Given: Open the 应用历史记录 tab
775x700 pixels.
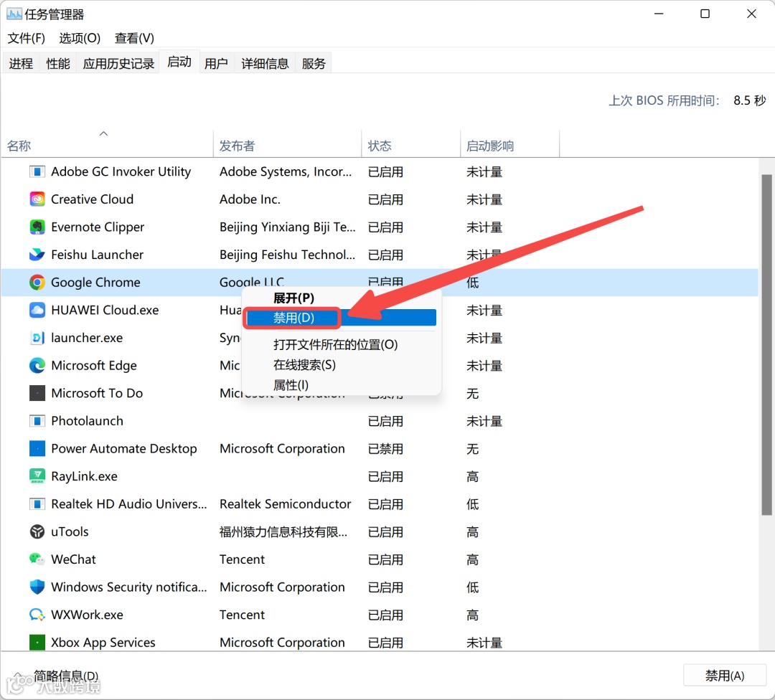Looking at the screenshot, I should pos(118,63).
